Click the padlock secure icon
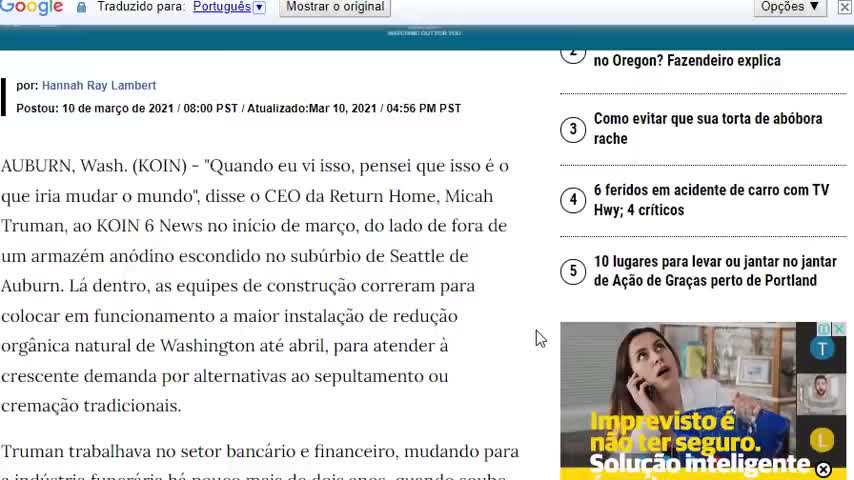Screen dimensions: 854x480 [x=81, y=7]
